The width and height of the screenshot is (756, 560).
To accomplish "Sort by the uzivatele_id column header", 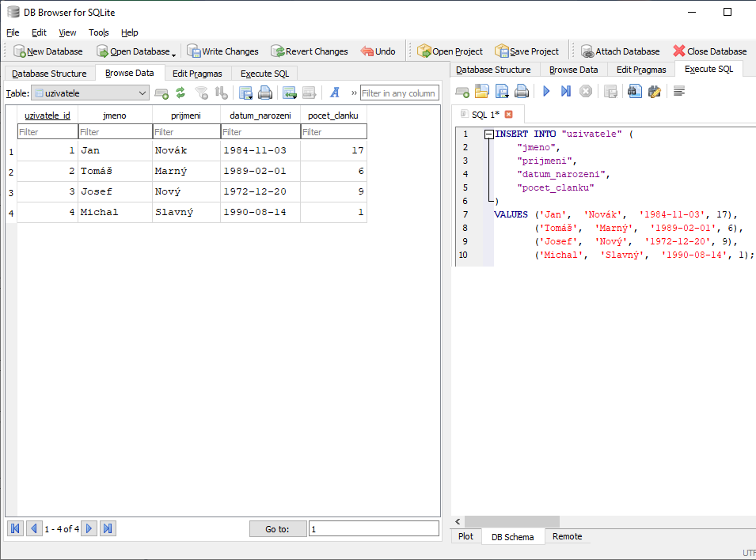I will click(x=47, y=115).
